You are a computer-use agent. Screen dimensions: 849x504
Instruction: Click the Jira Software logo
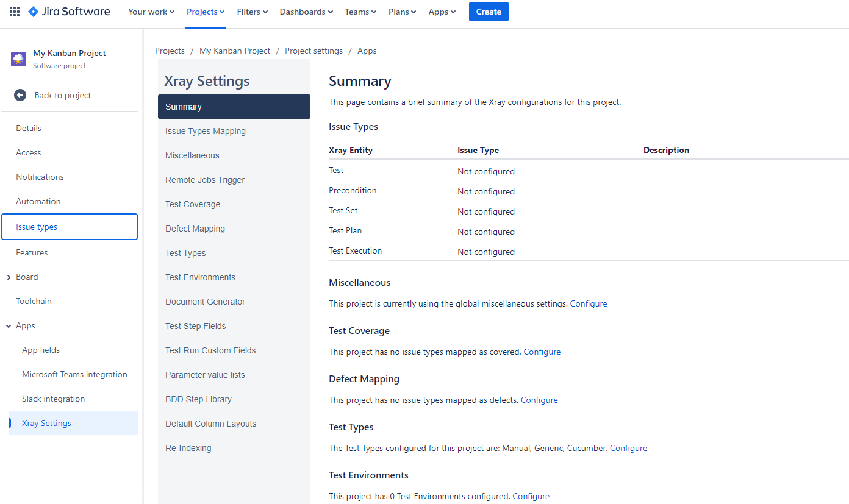[69, 12]
